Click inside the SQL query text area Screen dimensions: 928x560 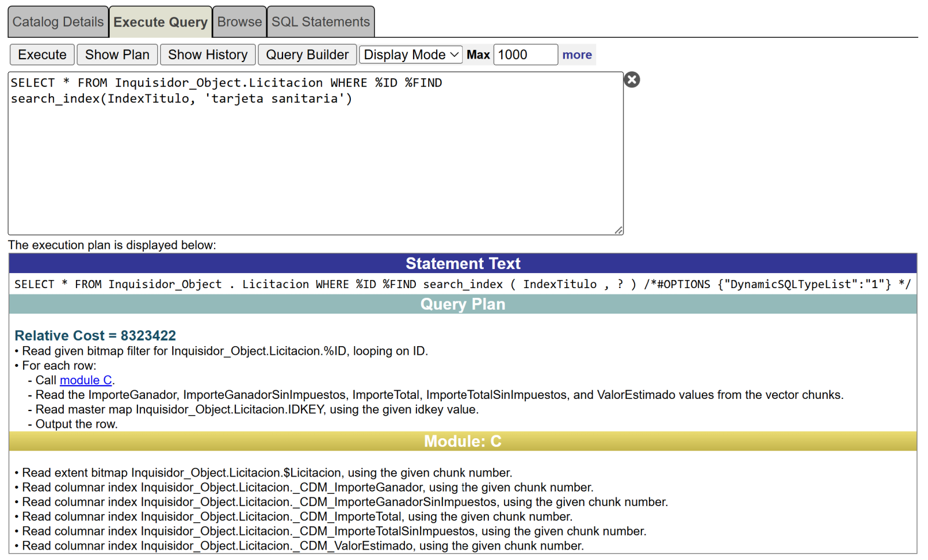(x=316, y=162)
